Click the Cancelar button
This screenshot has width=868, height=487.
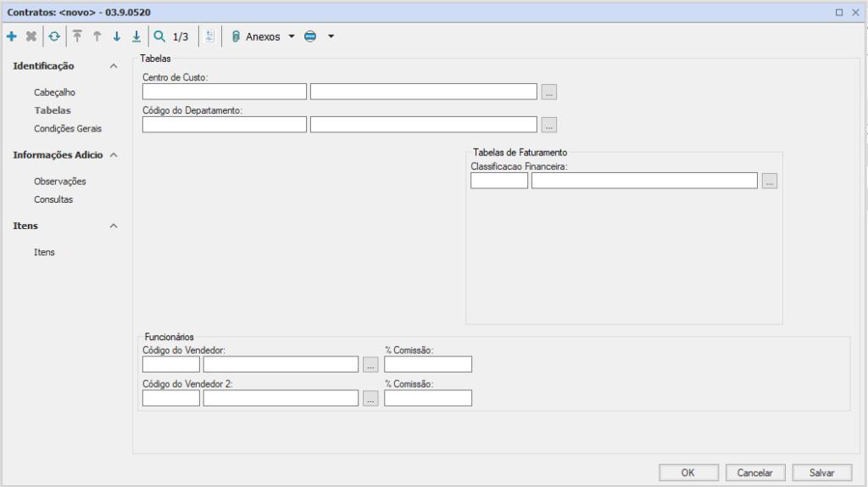755,473
